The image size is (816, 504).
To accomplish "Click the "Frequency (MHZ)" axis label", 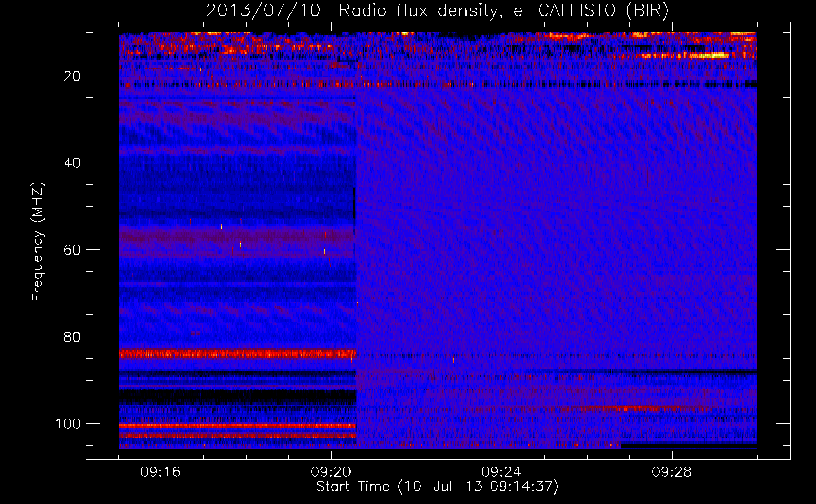I will coord(38,241).
